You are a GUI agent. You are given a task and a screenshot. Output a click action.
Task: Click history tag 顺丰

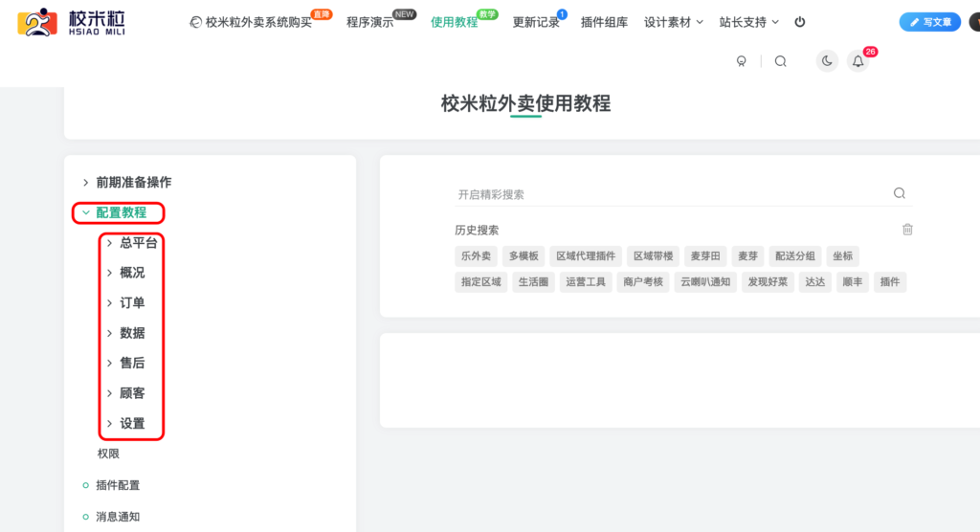coord(853,282)
